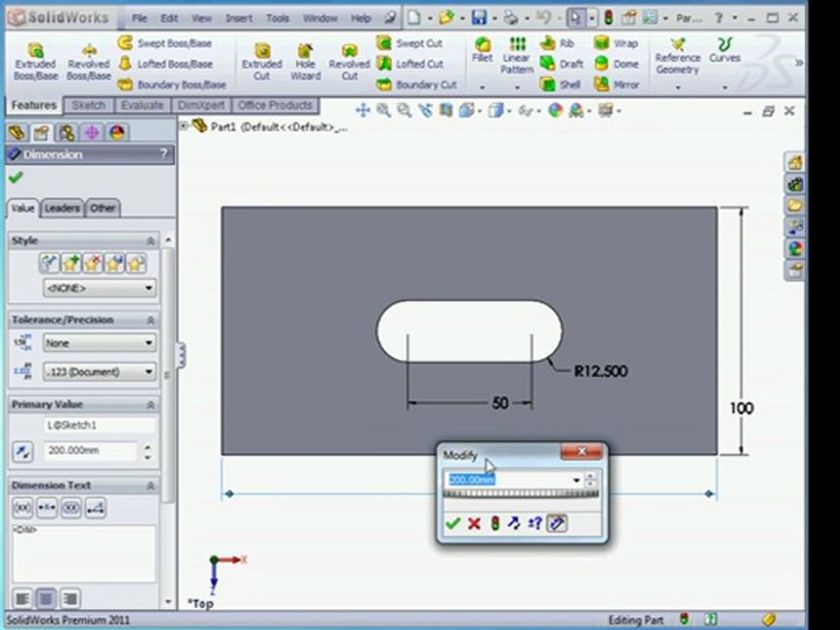The width and height of the screenshot is (840, 630).
Task: Choose the Lofted Boss/Base feature
Action: coord(165,64)
